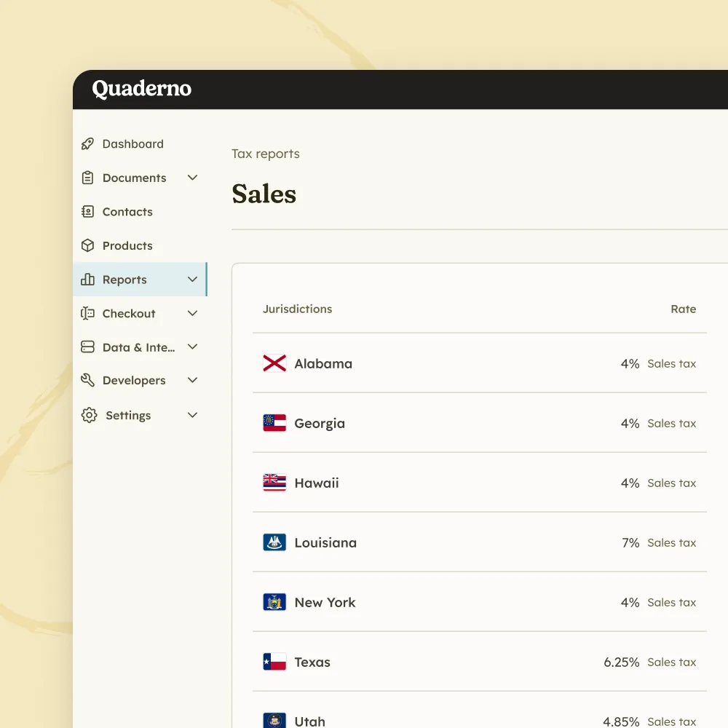
Task: Select the Checkout icon in sidebar
Action: pyautogui.click(x=87, y=313)
